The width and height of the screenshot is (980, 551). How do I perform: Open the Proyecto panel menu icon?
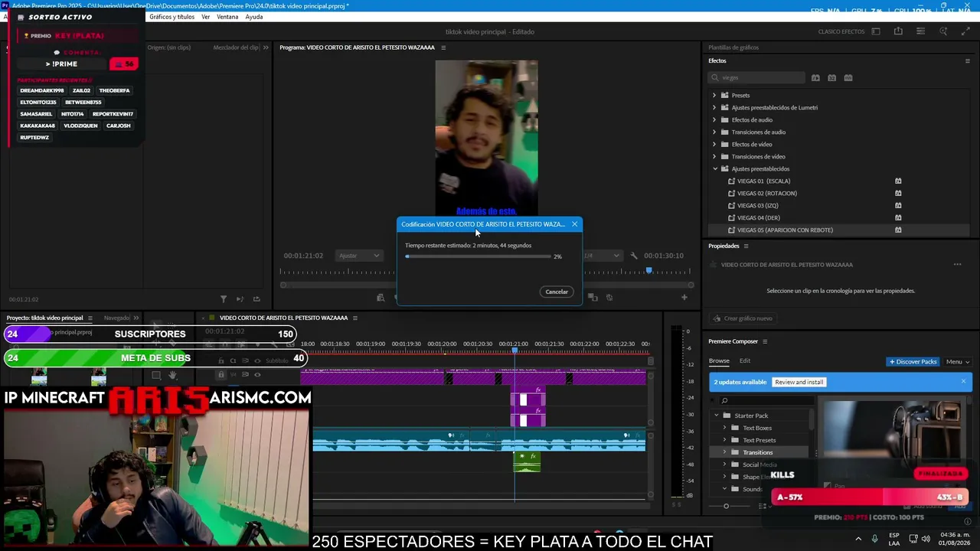90,318
